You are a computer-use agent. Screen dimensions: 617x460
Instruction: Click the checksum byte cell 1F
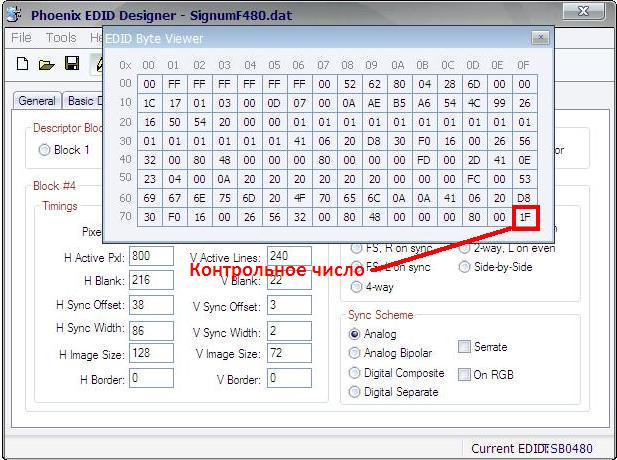(523, 216)
